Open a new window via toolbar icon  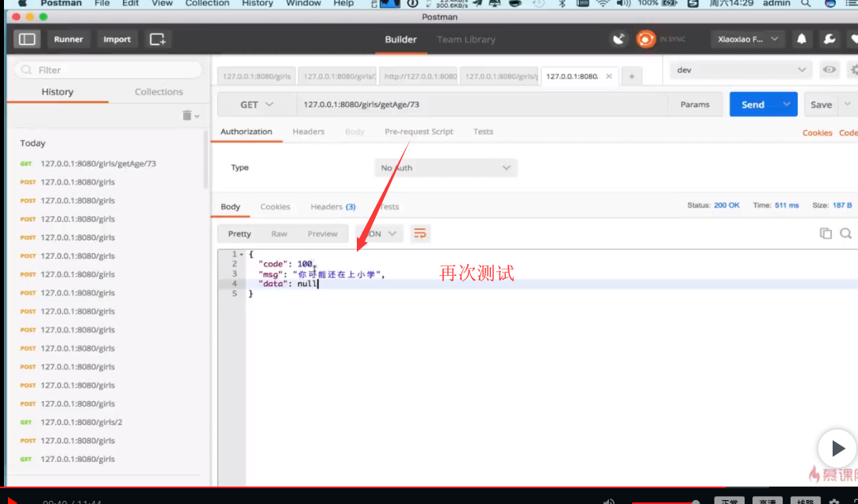click(x=158, y=40)
